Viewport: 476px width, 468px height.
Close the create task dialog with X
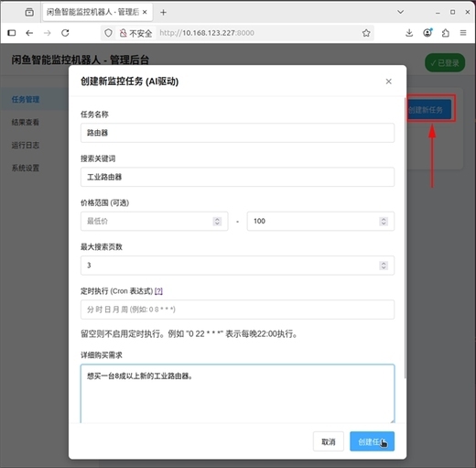[388, 82]
